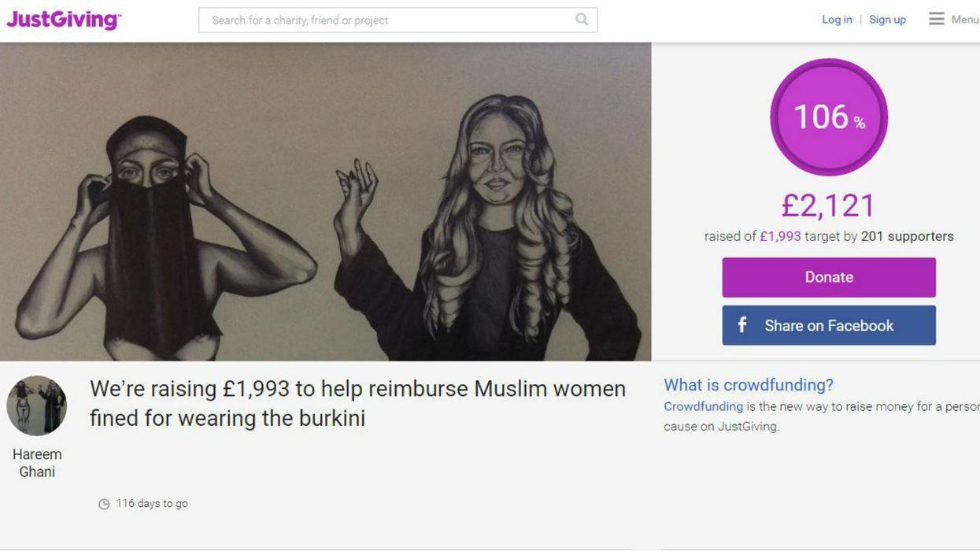The height and width of the screenshot is (551, 980).
Task: Click the Log in link
Action: pos(837,20)
